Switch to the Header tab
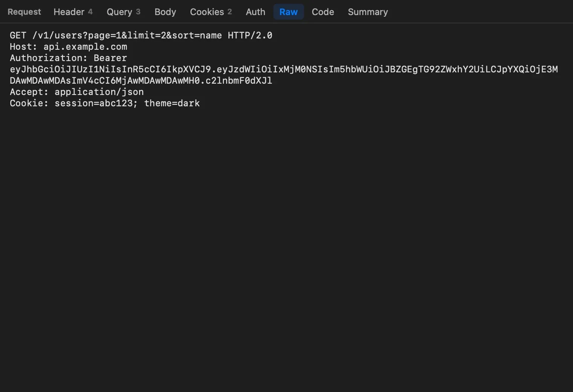The image size is (573, 392). click(73, 12)
